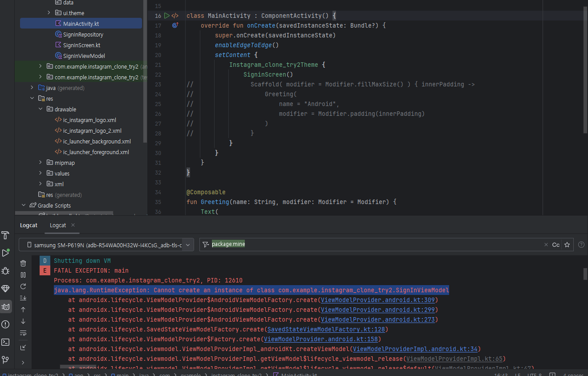Select MainActivity.kt in project tree
This screenshot has height=376, width=588.
[x=81, y=24]
